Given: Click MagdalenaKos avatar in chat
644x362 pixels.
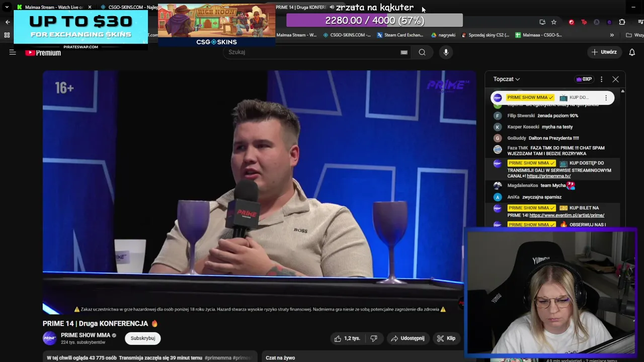Looking at the screenshot, I should (x=498, y=186).
